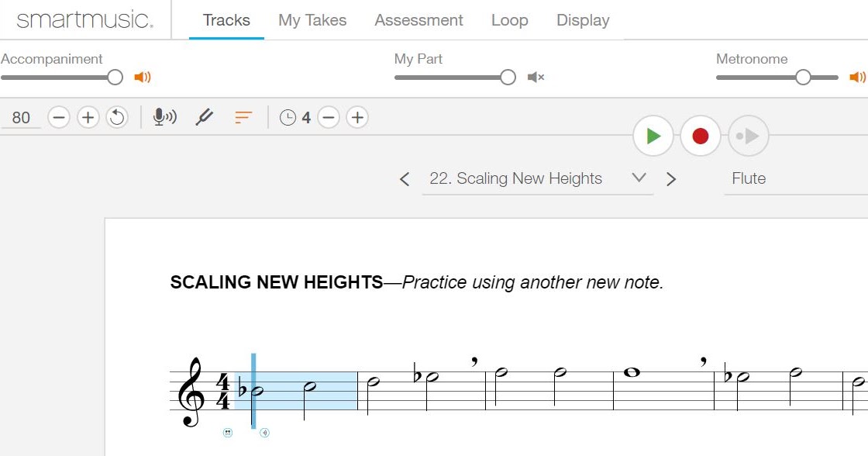The height and width of the screenshot is (456, 868).
Task: Start recording with the red button
Action: tap(701, 136)
